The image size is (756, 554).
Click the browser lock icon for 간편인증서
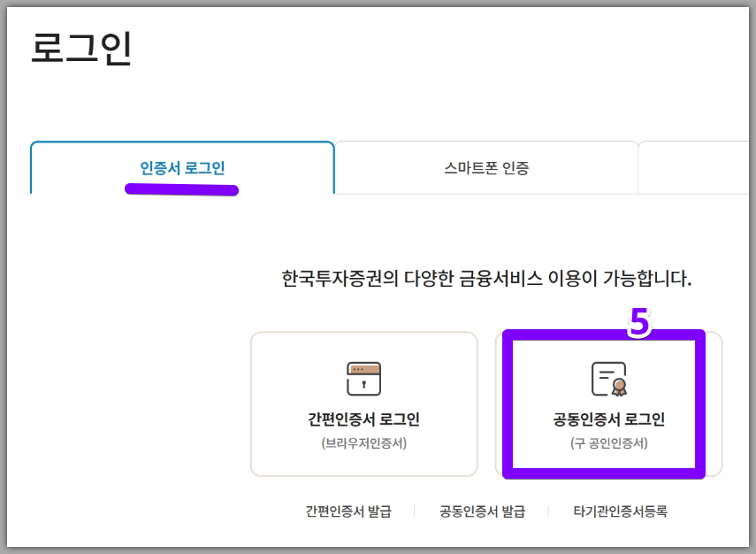(363, 379)
